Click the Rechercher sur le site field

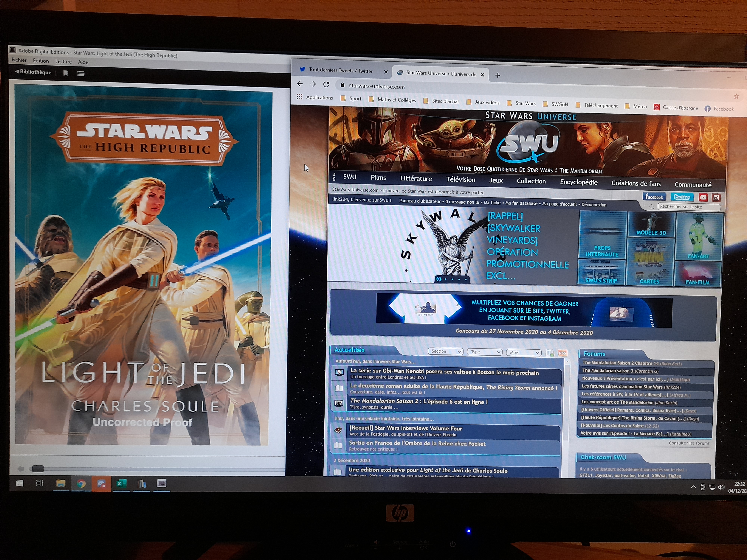coord(689,207)
